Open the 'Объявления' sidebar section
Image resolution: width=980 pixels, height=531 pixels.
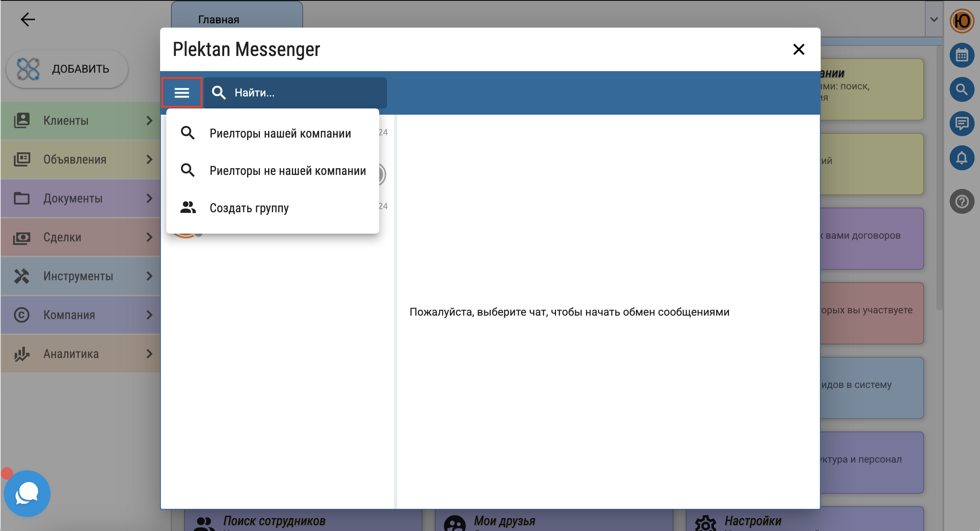point(80,159)
